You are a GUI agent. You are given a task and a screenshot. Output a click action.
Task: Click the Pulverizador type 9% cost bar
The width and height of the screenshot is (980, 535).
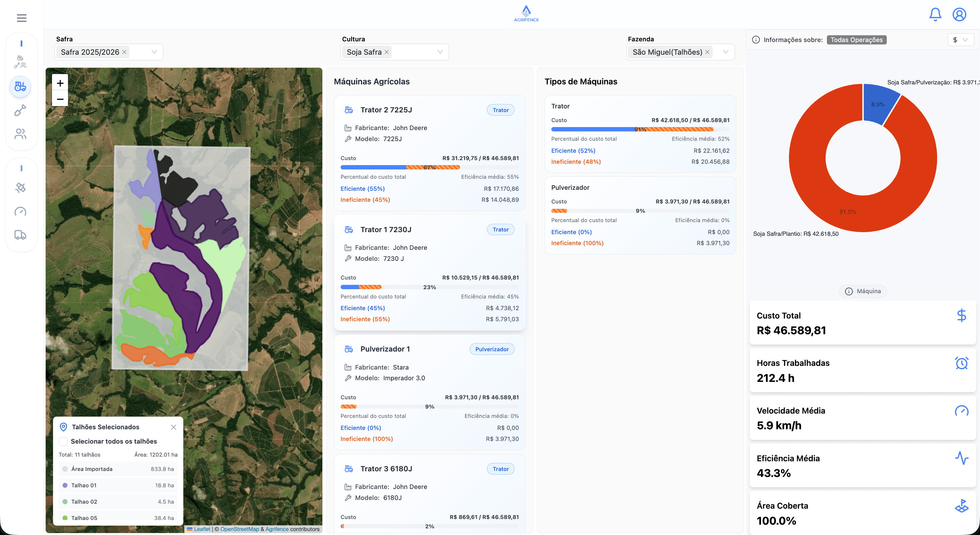pos(640,211)
